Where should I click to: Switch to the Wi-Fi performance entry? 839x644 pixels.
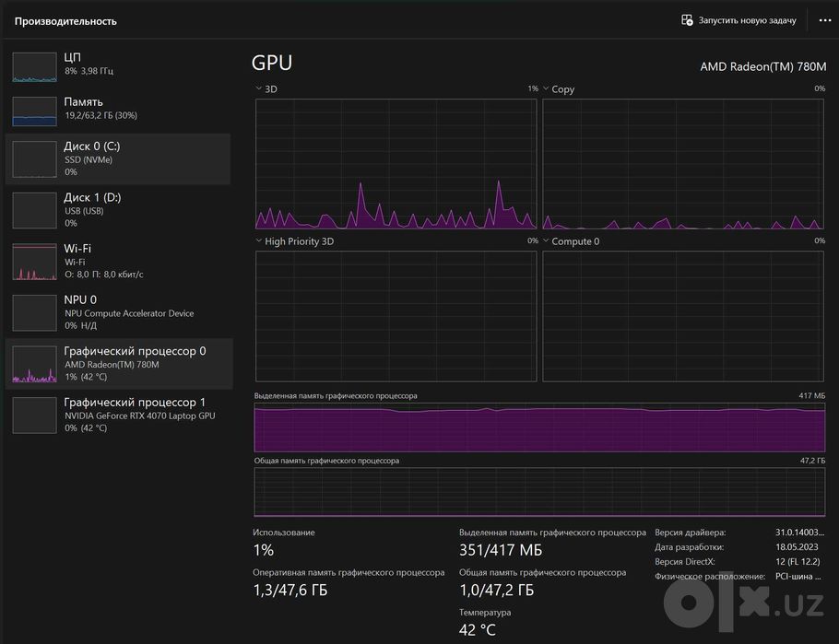click(x=118, y=262)
